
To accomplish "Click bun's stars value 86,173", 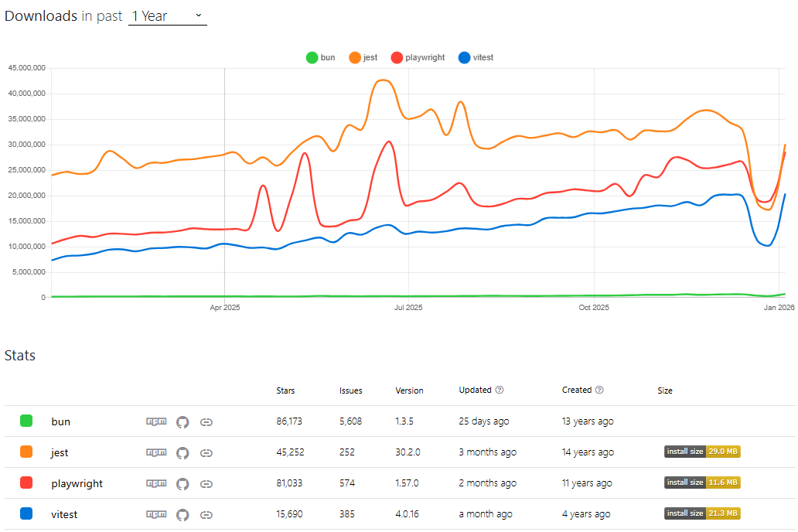I will coord(289,421).
